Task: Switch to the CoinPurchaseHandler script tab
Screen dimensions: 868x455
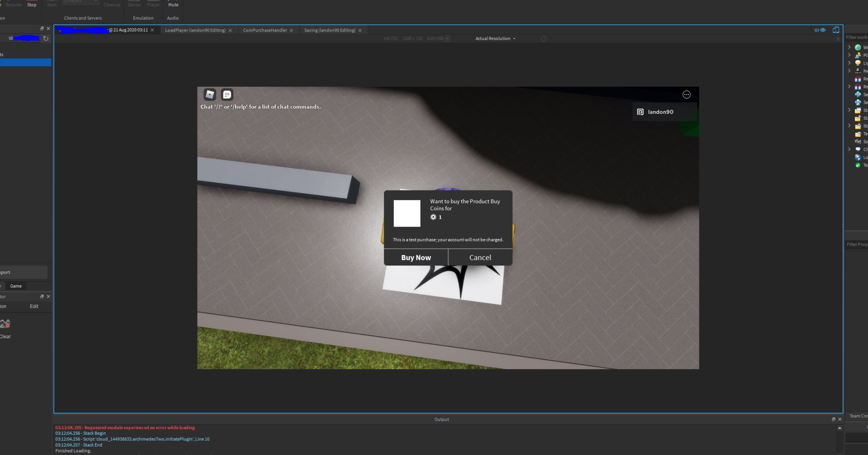Action: (x=265, y=30)
